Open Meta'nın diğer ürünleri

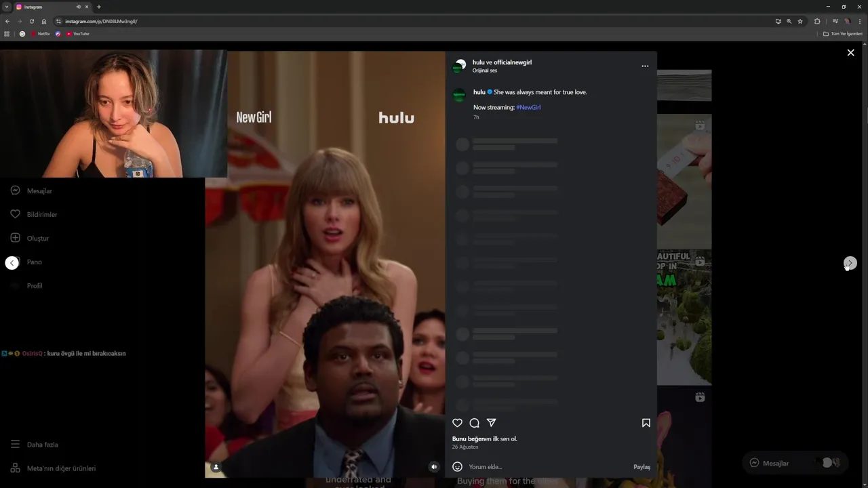pyautogui.click(x=53, y=468)
